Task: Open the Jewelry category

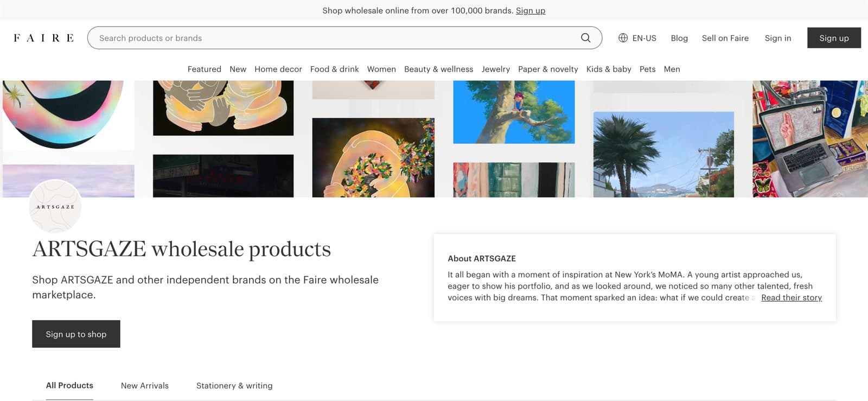Action: coord(495,69)
